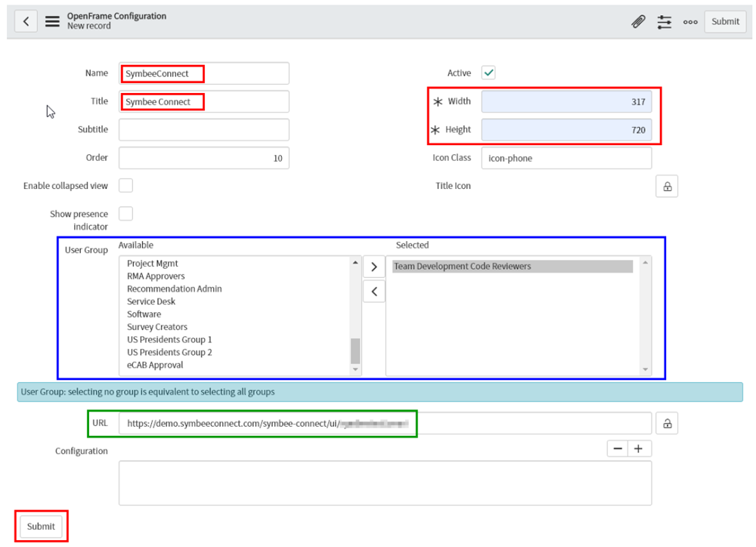The height and width of the screenshot is (547, 756).
Task: Uncheck the Active checkbox
Action: (489, 73)
